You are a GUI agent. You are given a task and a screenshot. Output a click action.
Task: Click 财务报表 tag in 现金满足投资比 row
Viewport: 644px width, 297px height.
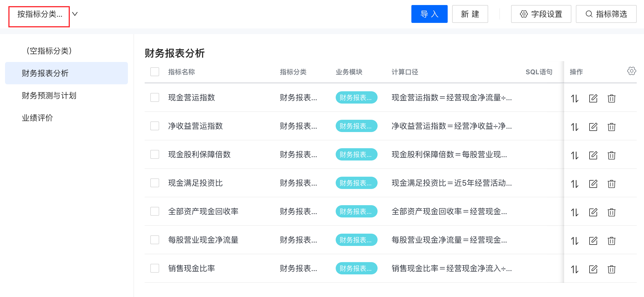pyautogui.click(x=356, y=183)
